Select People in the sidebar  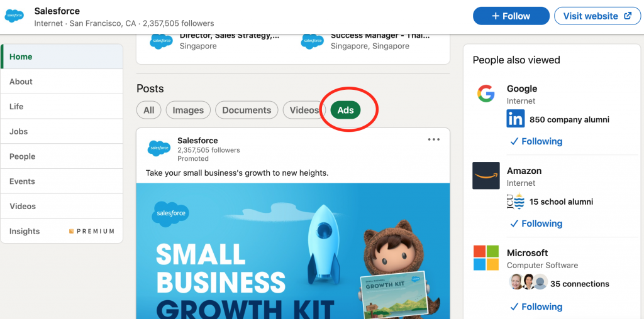tap(62, 156)
